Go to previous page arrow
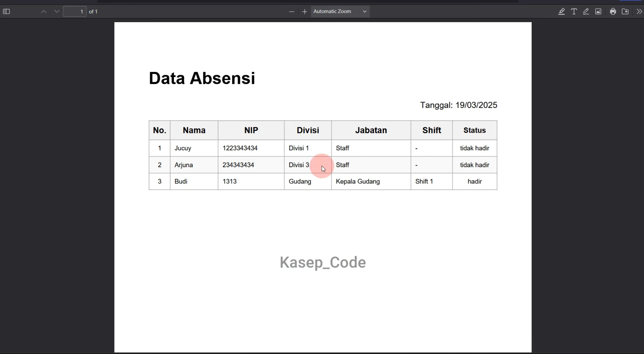 [44, 12]
